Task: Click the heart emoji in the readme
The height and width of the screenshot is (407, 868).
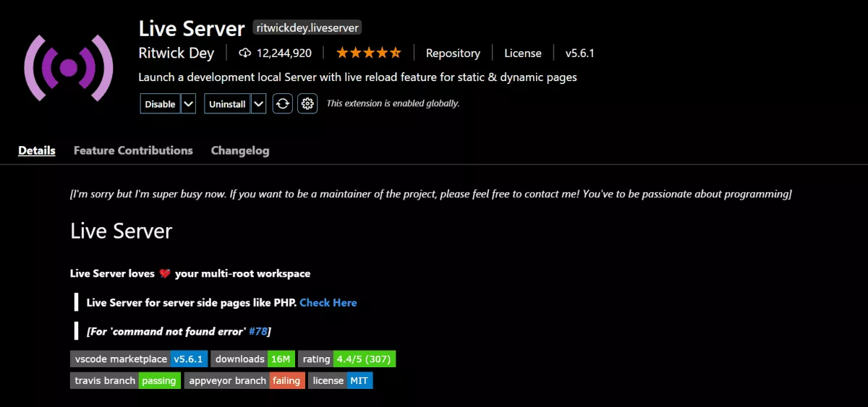Action: (x=164, y=273)
